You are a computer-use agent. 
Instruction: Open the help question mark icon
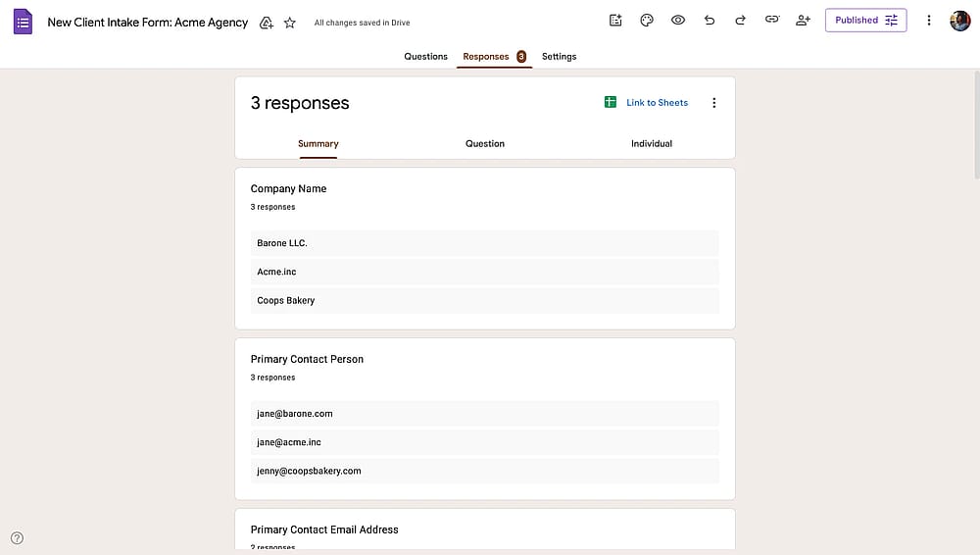(17, 538)
